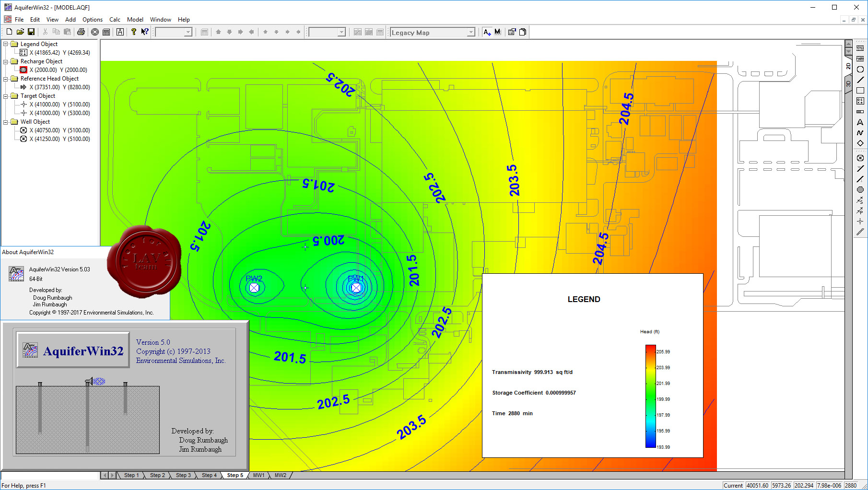This screenshot has height=490, width=868.
Task: Click the contour rings toolbar icon
Action: click(x=95, y=32)
